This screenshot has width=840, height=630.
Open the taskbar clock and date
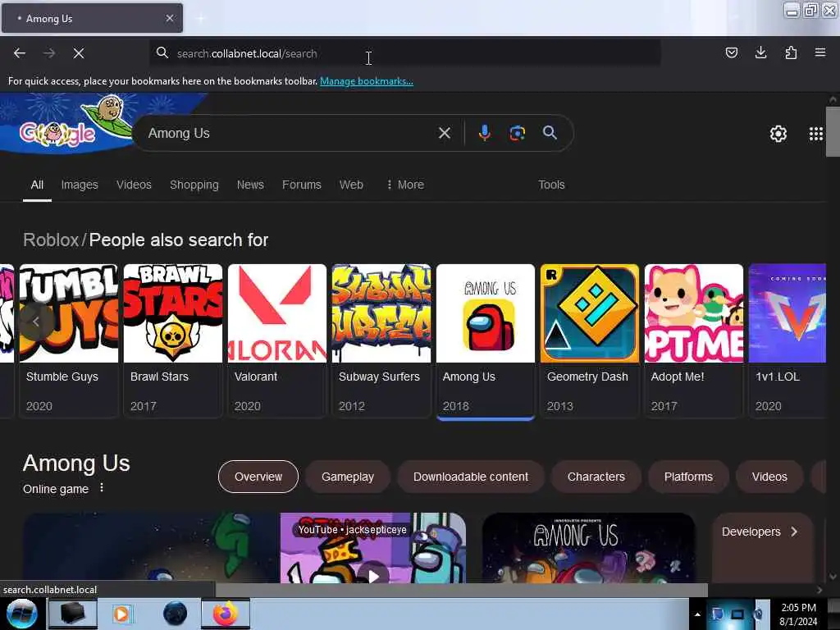pyautogui.click(x=798, y=614)
